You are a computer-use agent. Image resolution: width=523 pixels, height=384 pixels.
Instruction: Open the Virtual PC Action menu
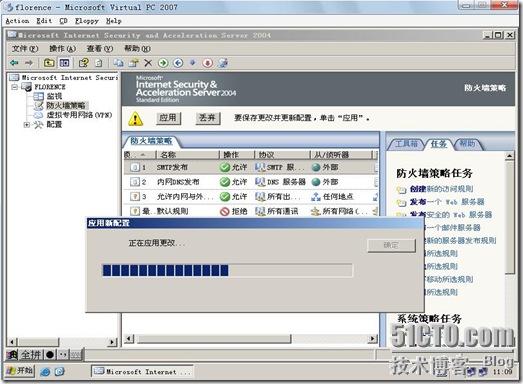tap(17, 21)
